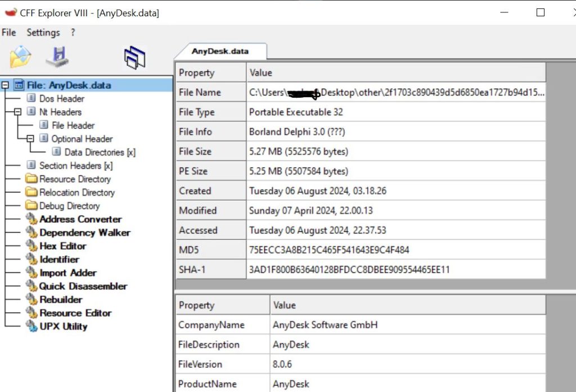Launch the Rebuilder tool
This screenshot has width=576, height=392.
(61, 299)
